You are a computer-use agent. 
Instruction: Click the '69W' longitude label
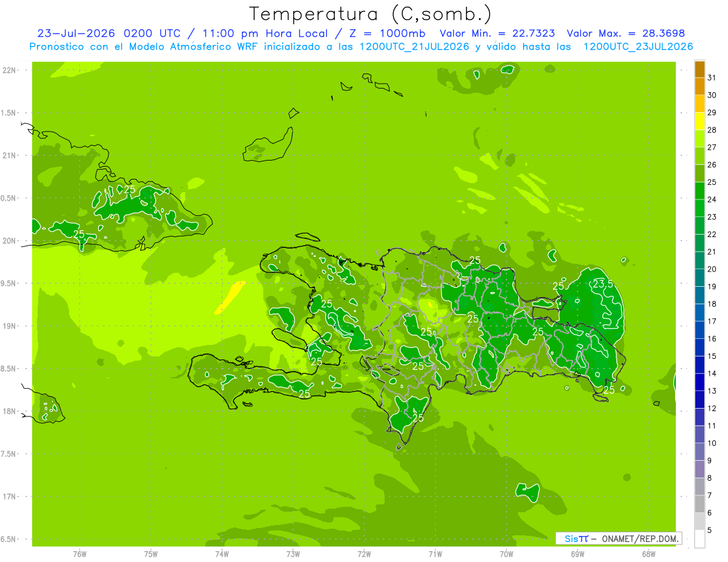578,554
